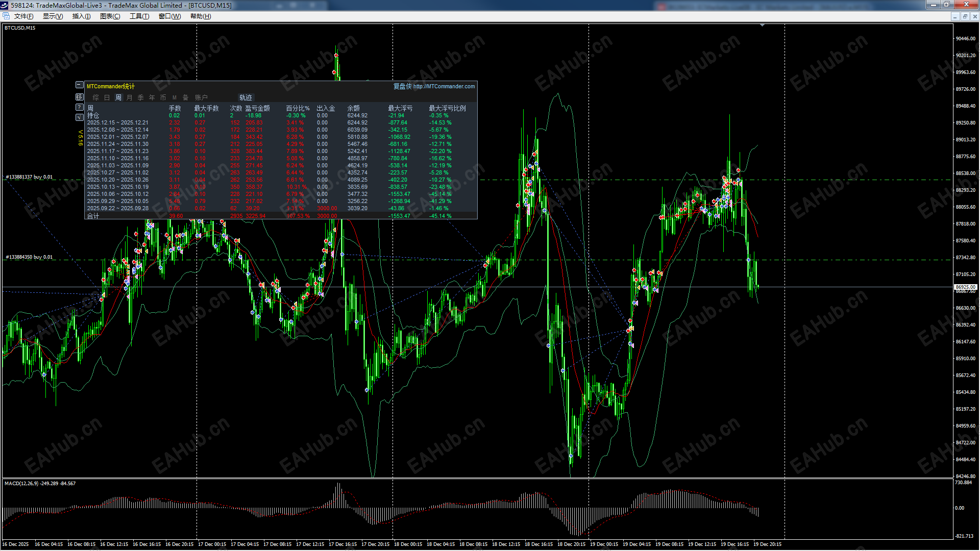This screenshot has width=980, height=551.
Task: Restore the inner chart window
Action: pos(965,17)
